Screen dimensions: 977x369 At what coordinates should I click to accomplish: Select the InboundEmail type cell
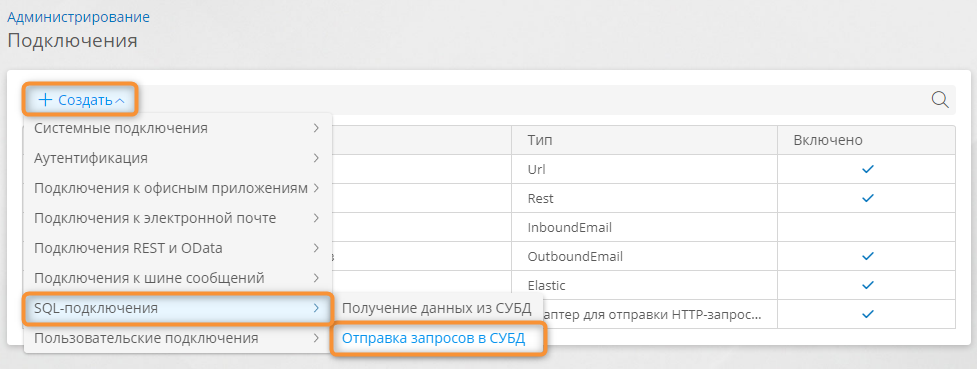pyautogui.click(x=644, y=228)
